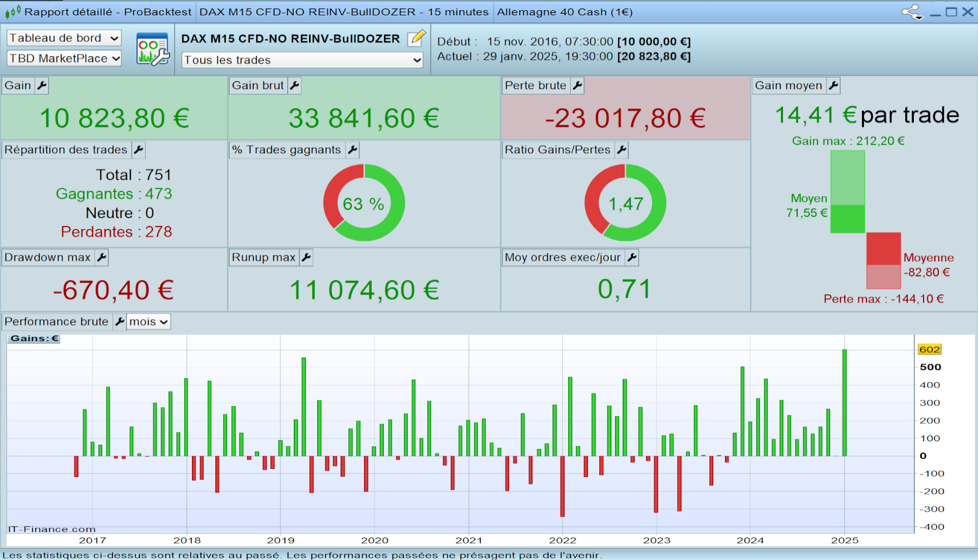978x560 pixels.
Task: Click the green Moyen gain bar
Action: click(x=847, y=219)
